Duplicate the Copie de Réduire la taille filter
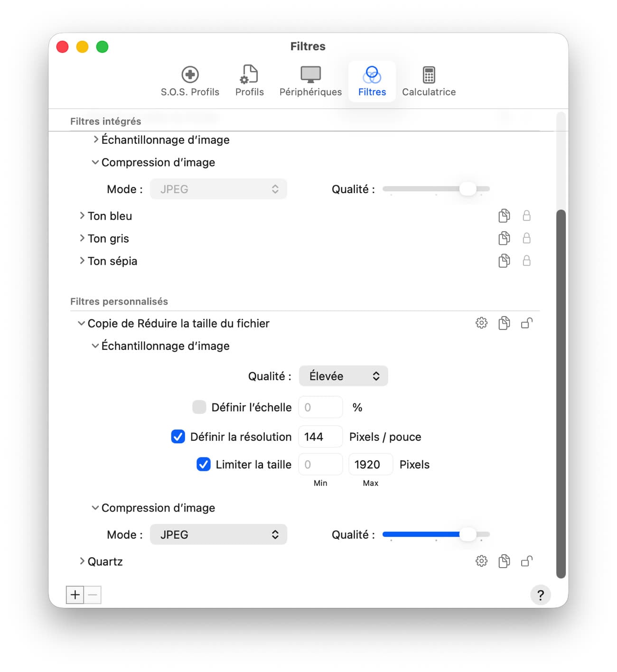Viewport: 617px width, 672px height. pos(504,323)
